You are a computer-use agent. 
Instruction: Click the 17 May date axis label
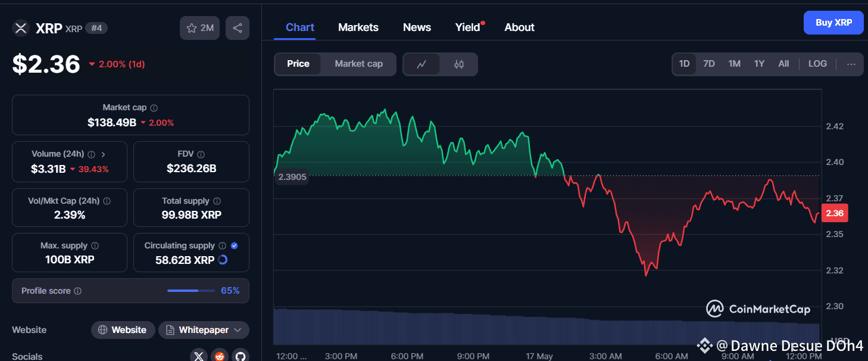tap(539, 356)
